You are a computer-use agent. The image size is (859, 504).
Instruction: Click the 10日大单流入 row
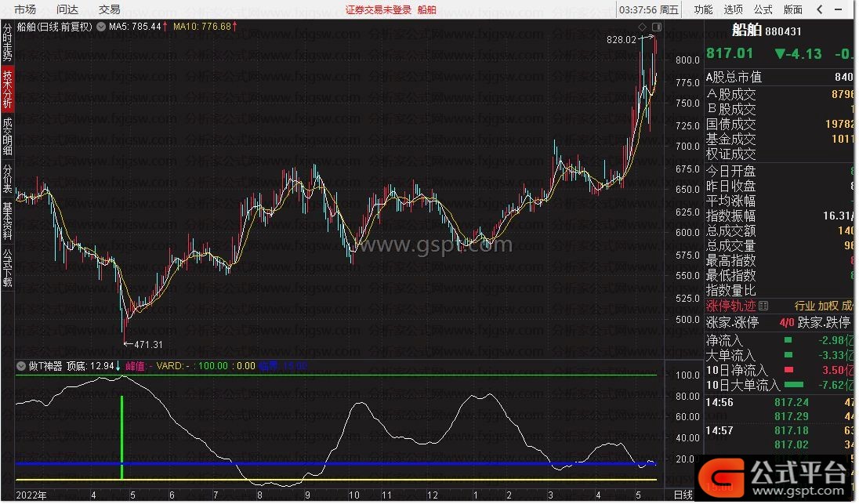[x=780, y=385]
